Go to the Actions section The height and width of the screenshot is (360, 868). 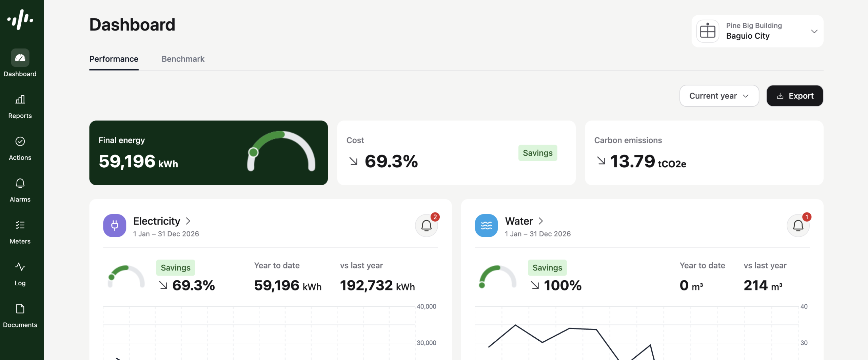[20, 148]
